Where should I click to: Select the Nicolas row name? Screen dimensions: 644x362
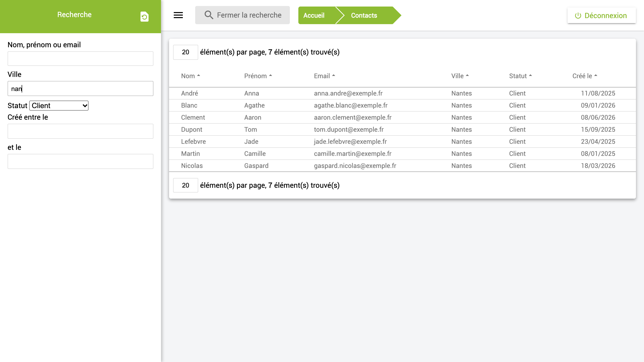(x=192, y=166)
